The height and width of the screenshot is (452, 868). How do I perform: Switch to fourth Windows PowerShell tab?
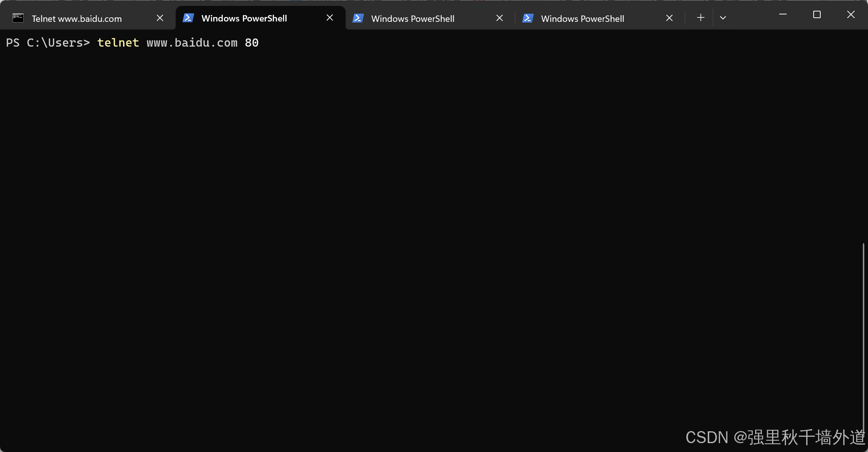[582, 18]
